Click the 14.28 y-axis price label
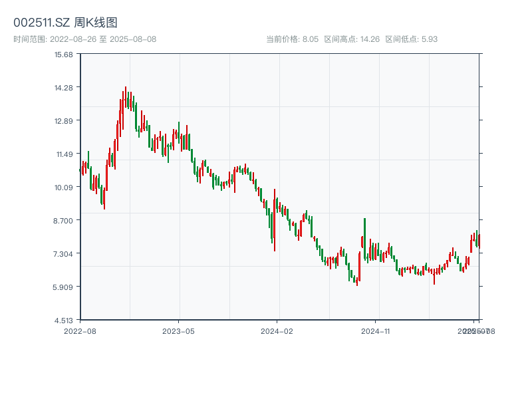 (65, 88)
